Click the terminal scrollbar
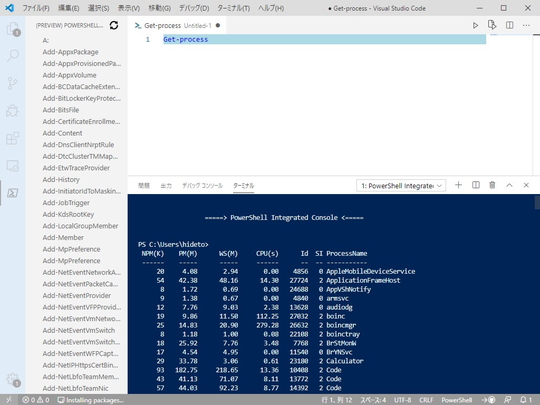Viewport: 540px width, 405px height. [x=537, y=202]
